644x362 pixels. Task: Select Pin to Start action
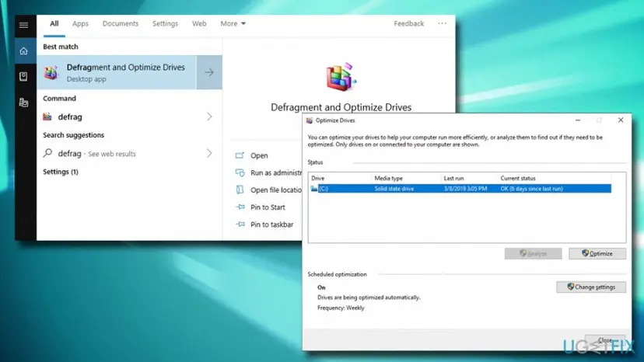coord(268,207)
